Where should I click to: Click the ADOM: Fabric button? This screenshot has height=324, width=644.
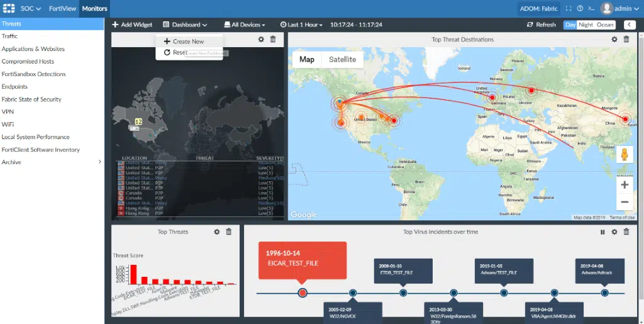point(538,8)
